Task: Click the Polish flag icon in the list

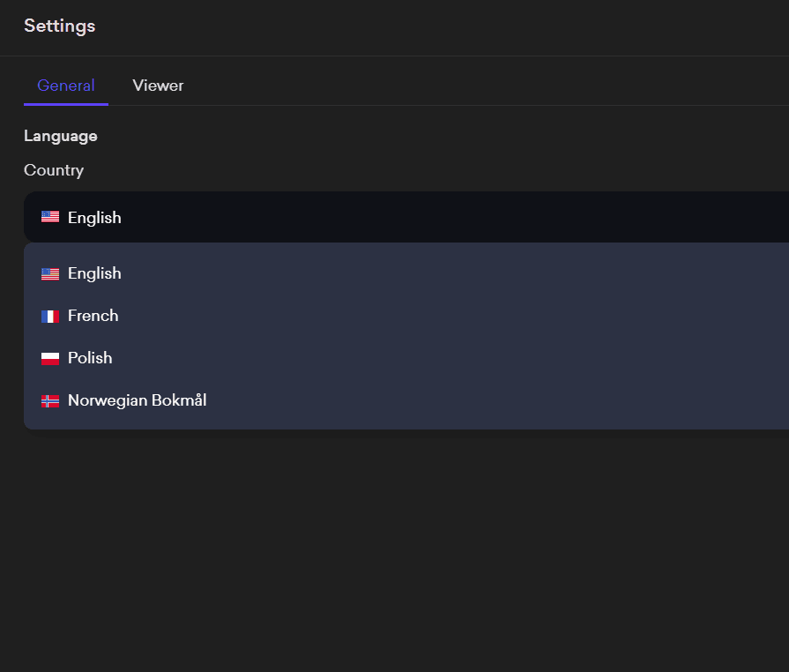Action: click(50, 358)
